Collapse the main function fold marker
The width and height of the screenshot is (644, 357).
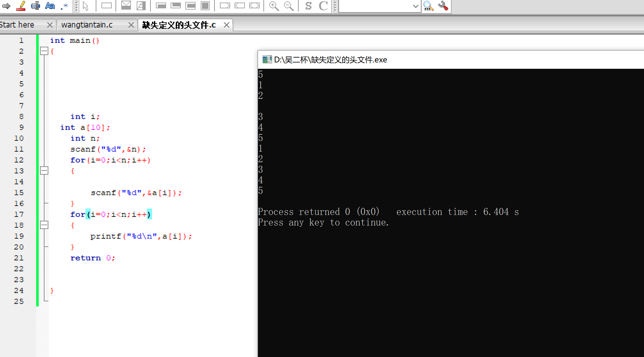(x=44, y=51)
